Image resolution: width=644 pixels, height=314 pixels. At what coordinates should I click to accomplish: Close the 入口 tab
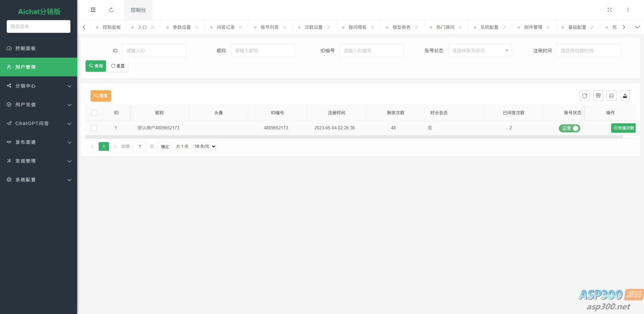point(153,27)
